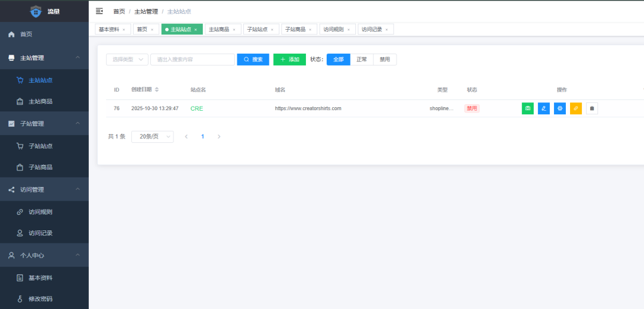Screen dimensions: 644x309
Task: Close the 基本资料 tab
Action: [123, 30]
